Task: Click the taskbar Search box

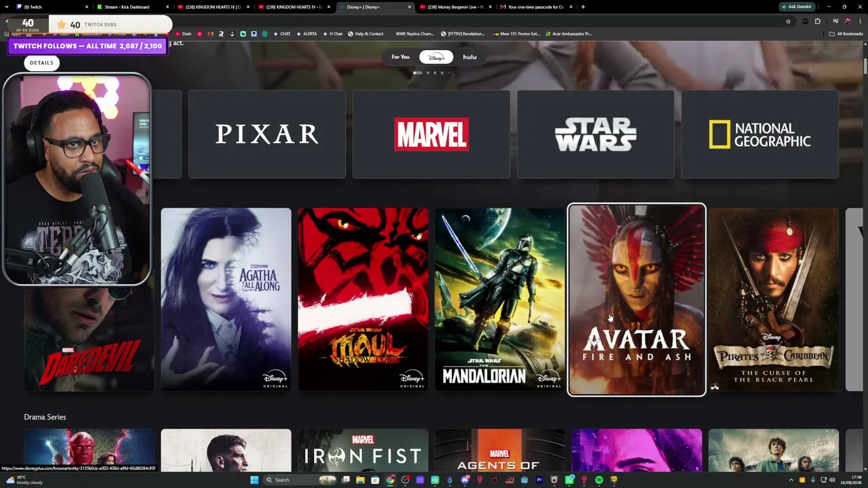Action: (300, 480)
